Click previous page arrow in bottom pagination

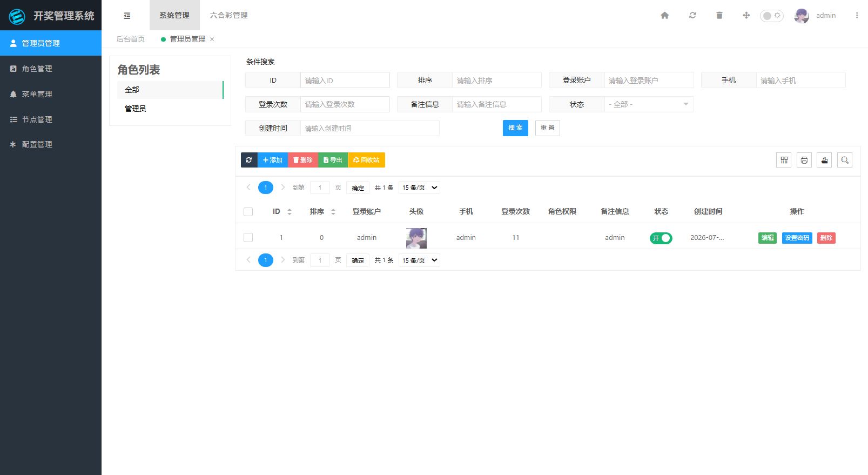click(248, 260)
